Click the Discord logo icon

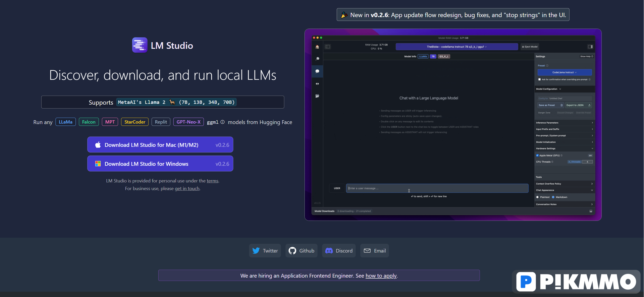click(329, 251)
